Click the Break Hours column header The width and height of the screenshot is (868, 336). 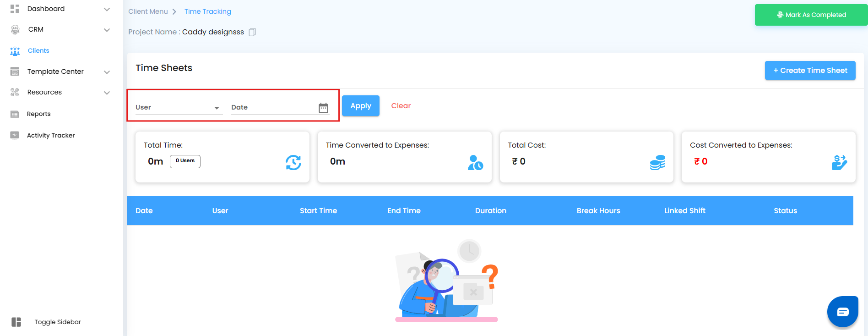click(598, 211)
